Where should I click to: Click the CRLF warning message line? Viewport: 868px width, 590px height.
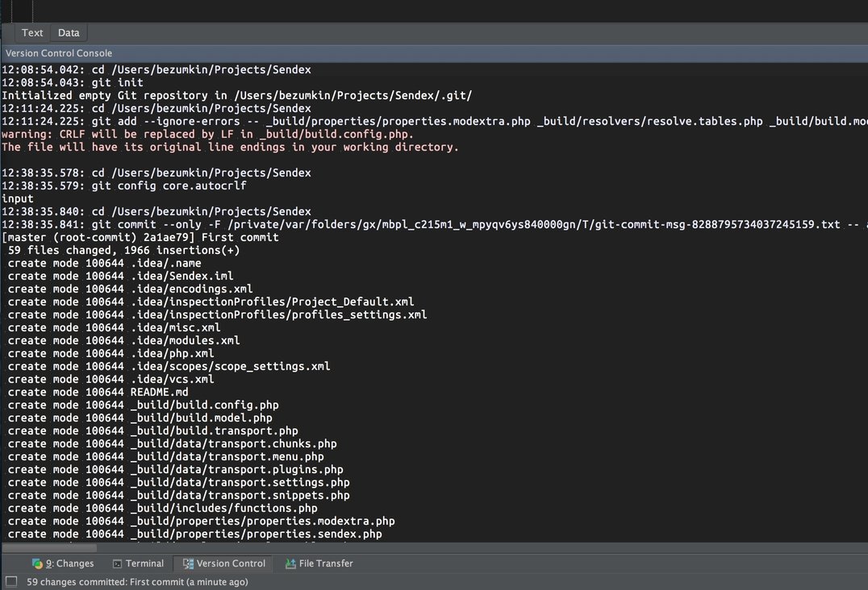tap(207, 134)
